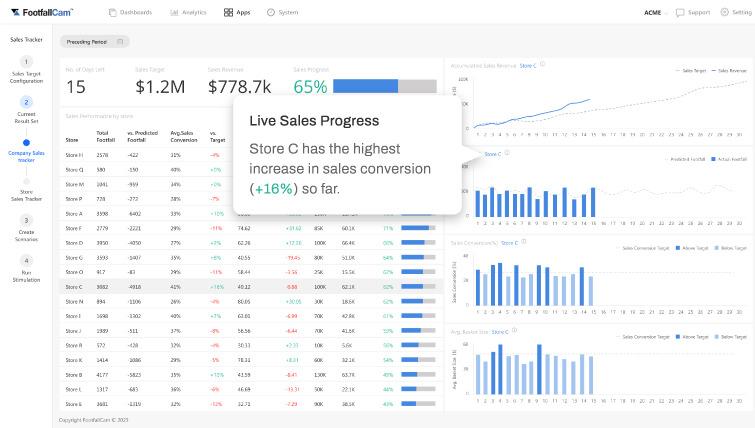
Task: Click the Live Sales Progress tooltip
Action: tap(347, 155)
